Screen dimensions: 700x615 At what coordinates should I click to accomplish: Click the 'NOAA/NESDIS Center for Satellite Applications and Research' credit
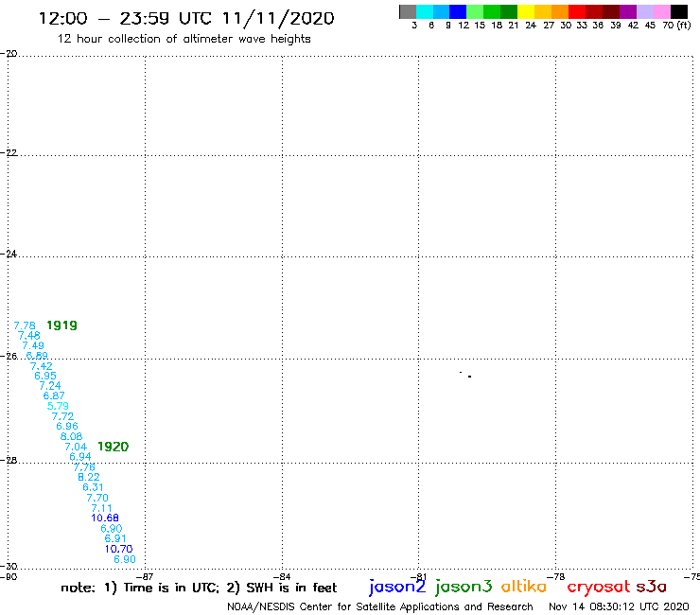pos(380,606)
